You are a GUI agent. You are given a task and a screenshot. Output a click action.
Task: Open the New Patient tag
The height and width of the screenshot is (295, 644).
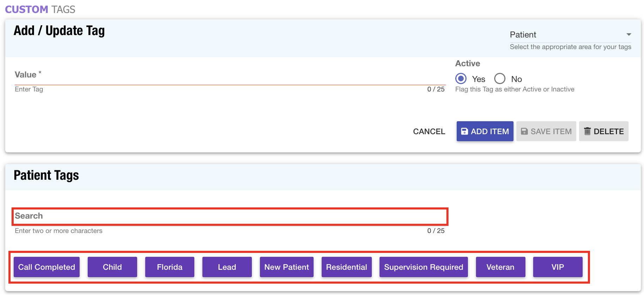click(x=287, y=267)
